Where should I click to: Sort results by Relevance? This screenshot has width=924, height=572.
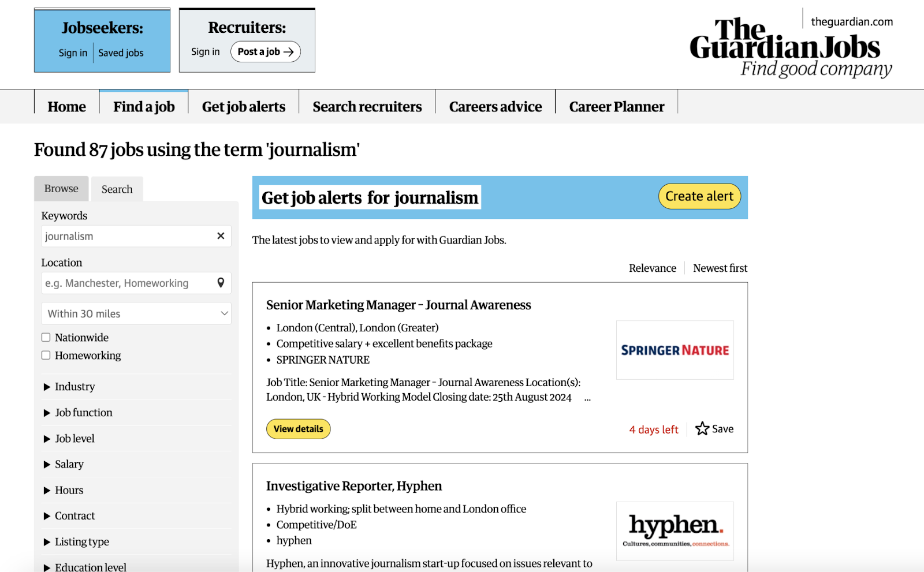(653, 268)
